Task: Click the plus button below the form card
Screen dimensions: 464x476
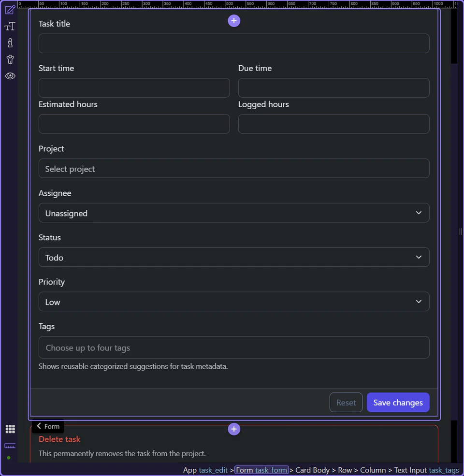Action: [x=234, y=429]
